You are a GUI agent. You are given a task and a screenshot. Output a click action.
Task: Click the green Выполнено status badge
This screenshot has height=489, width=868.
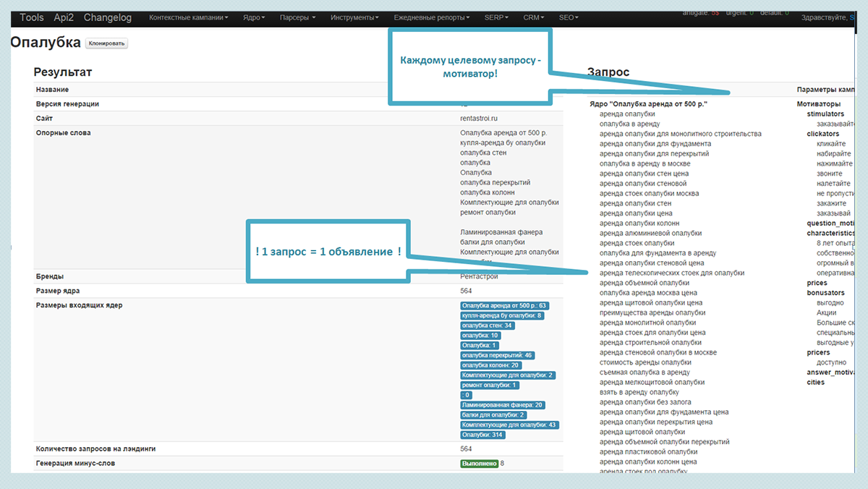pos(479,463)
